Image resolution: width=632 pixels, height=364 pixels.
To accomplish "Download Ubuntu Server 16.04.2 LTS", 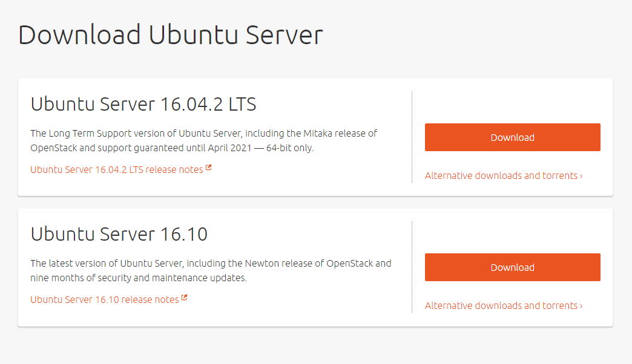I will coord(512,137).
